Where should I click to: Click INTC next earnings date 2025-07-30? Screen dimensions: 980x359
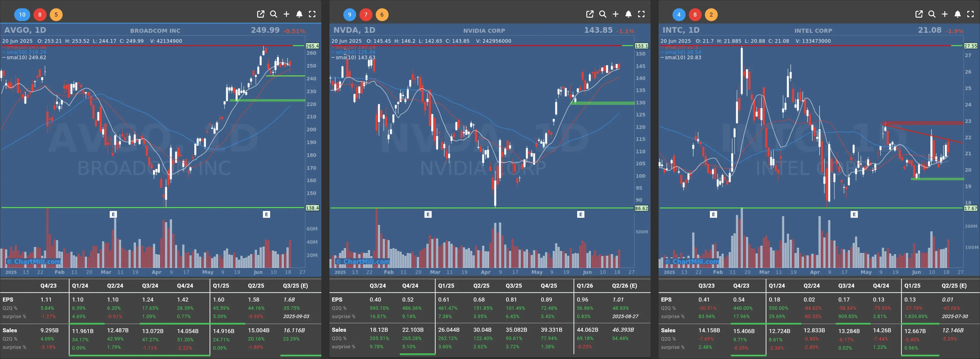pyautogui.click(x=955, y=316)
